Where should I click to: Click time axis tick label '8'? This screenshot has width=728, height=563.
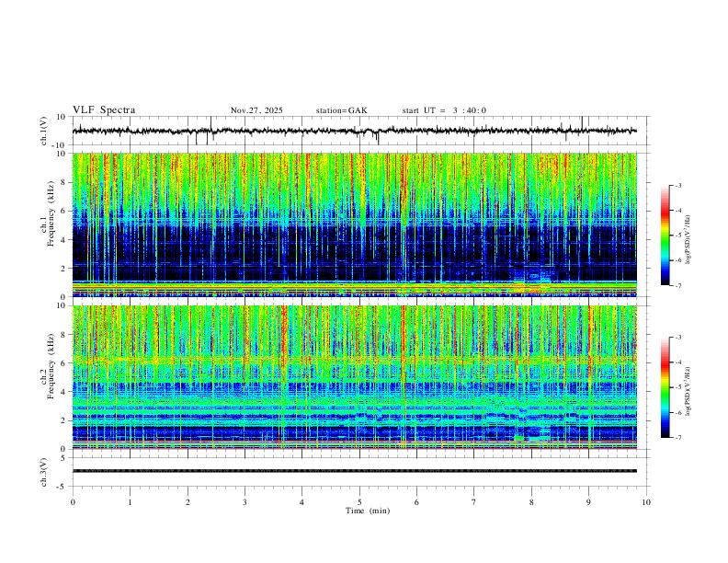click(x=531, y=502)
